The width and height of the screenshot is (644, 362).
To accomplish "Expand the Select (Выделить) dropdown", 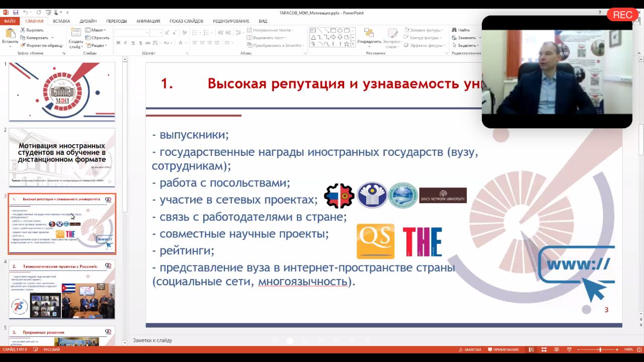I will [x=466, y=45].
